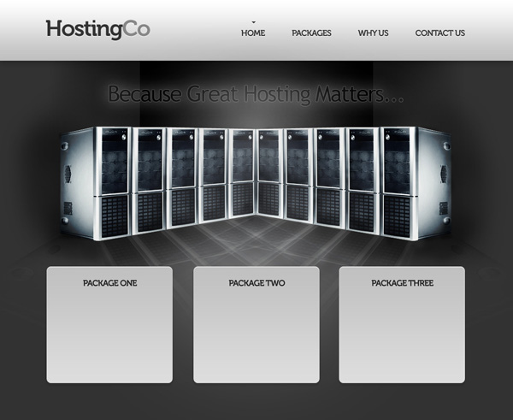Open the PACKAGE ONE box
Viewport: 513px width, 420px height.
(x=109, y=325)
